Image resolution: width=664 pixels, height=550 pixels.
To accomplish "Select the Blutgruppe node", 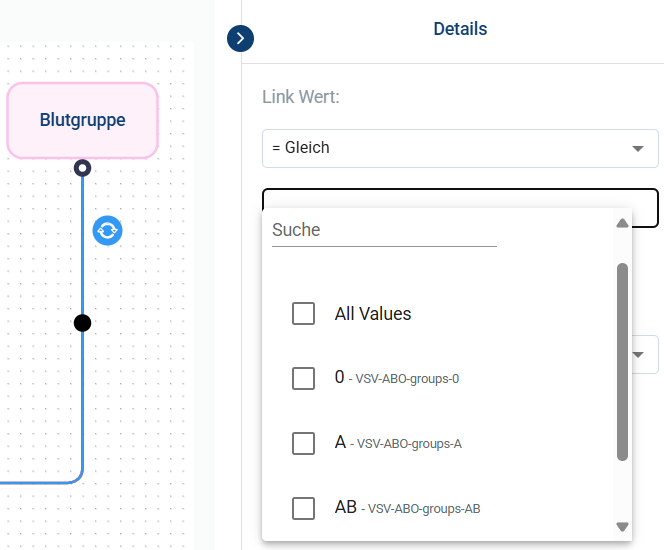I will pos(83,120).
